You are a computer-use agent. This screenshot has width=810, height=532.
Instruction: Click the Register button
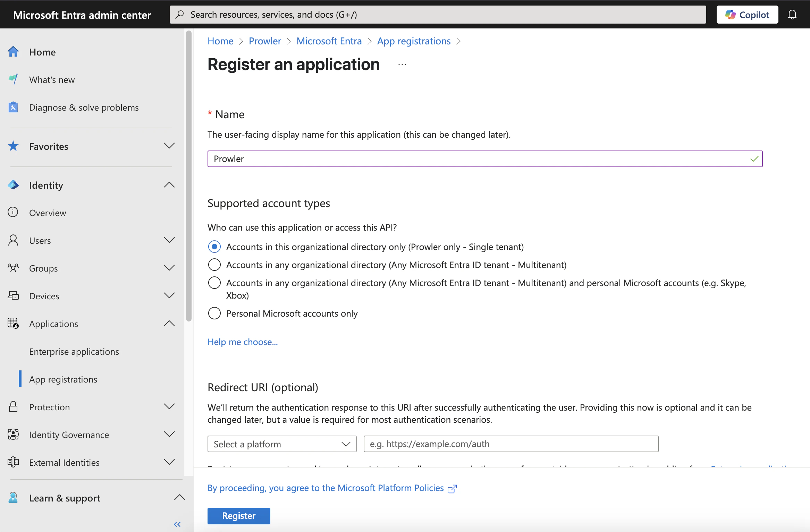238,516
